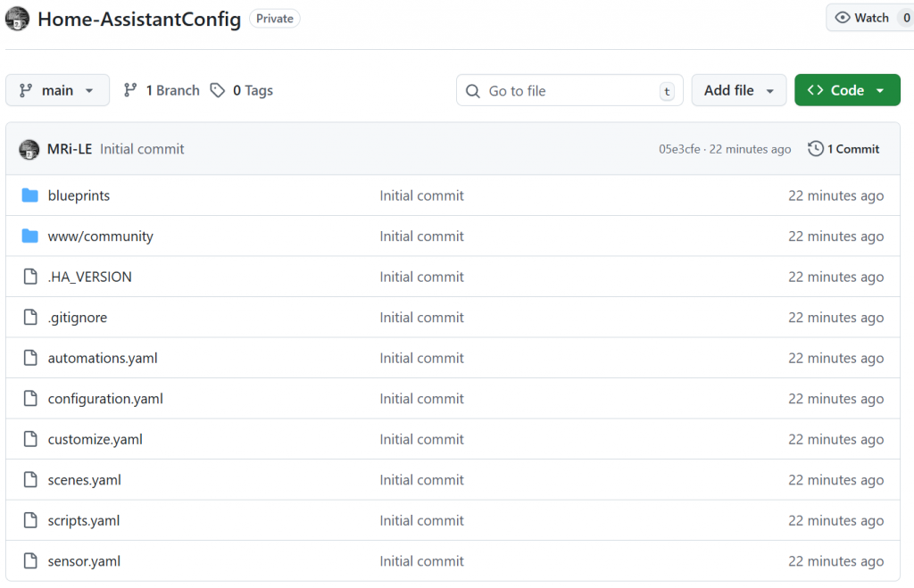Click the clock history icon near 1 Commit
914x588 pixels.
[x=816, y=149]
